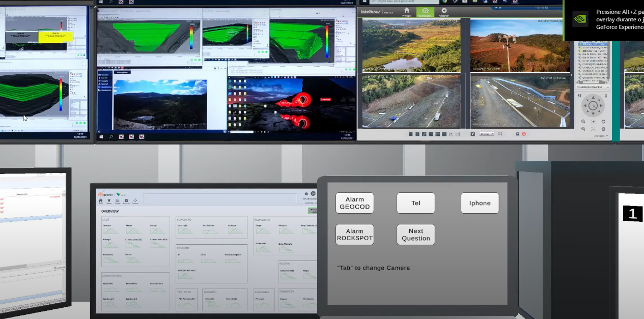Click the move-arrows icon in Geomin toolbar
This screenshot has width=644, height=319.
coord(135,201)
